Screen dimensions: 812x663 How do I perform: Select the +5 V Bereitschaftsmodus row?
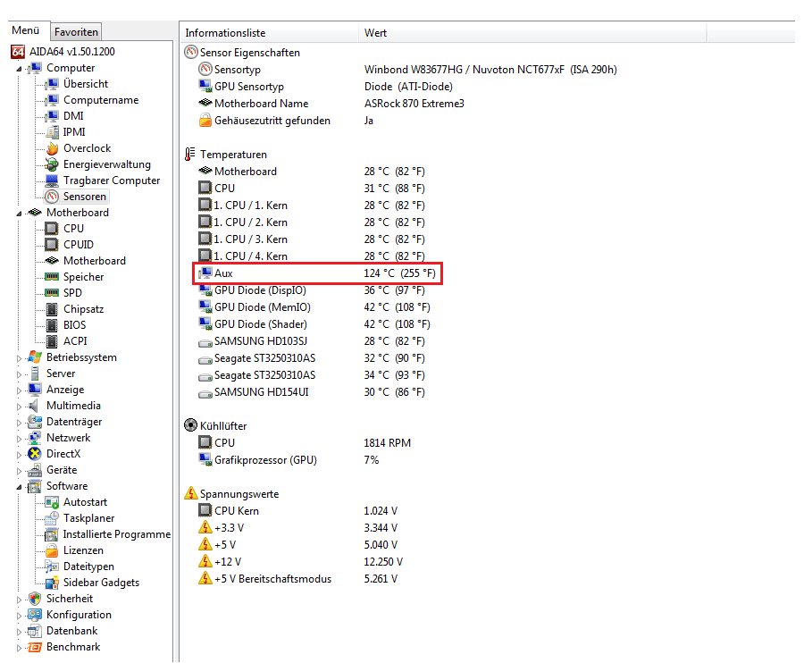(x=298, y=579)
